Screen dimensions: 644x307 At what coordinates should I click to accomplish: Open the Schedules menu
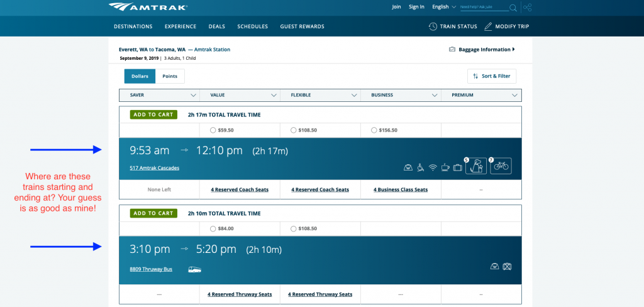tap(252, 26)
